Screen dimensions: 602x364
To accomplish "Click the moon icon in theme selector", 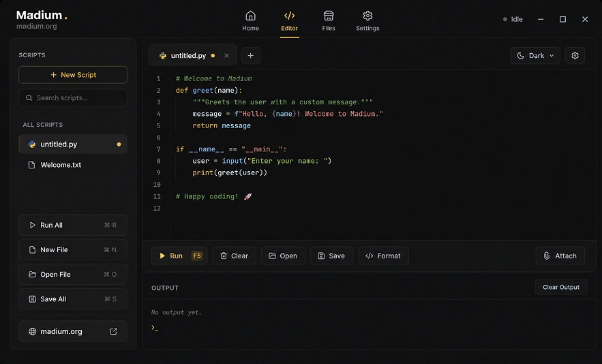I will click(x=521, y=56).
